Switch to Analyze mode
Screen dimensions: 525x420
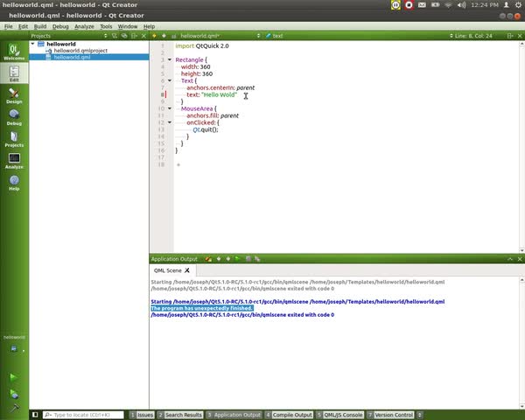pyautogui.click(x=14, y=160)
